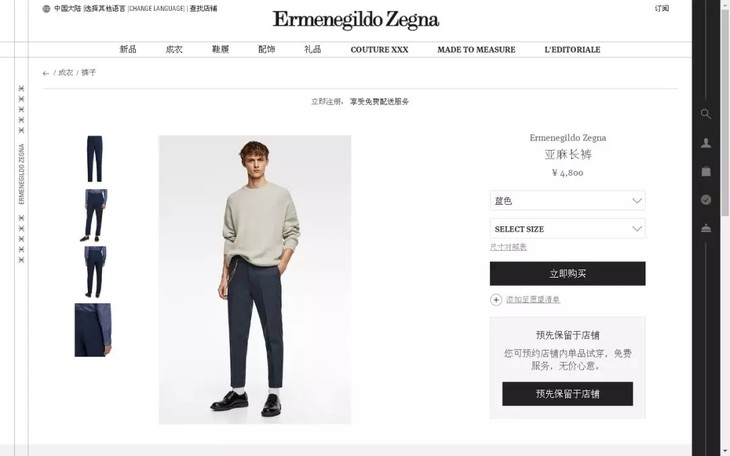Open the 成衣 navigation menu
This screenshot has width=730, height=456.
[174, 49]
